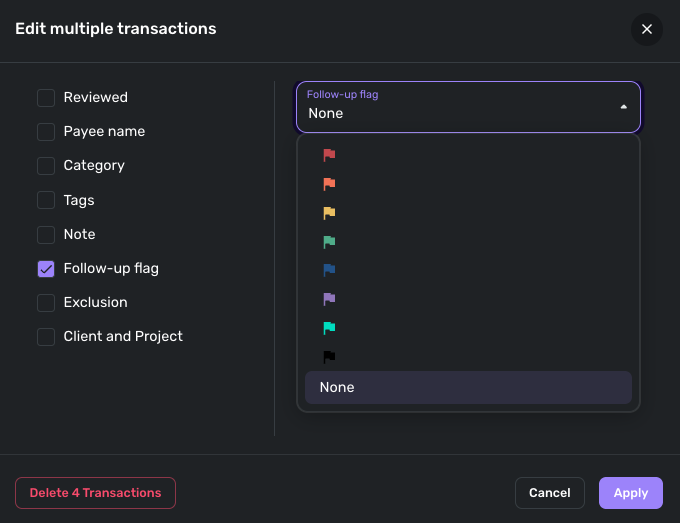Click Delete 4 Transactions
Viewport: 680px width, 523px height.
(95, 493)
